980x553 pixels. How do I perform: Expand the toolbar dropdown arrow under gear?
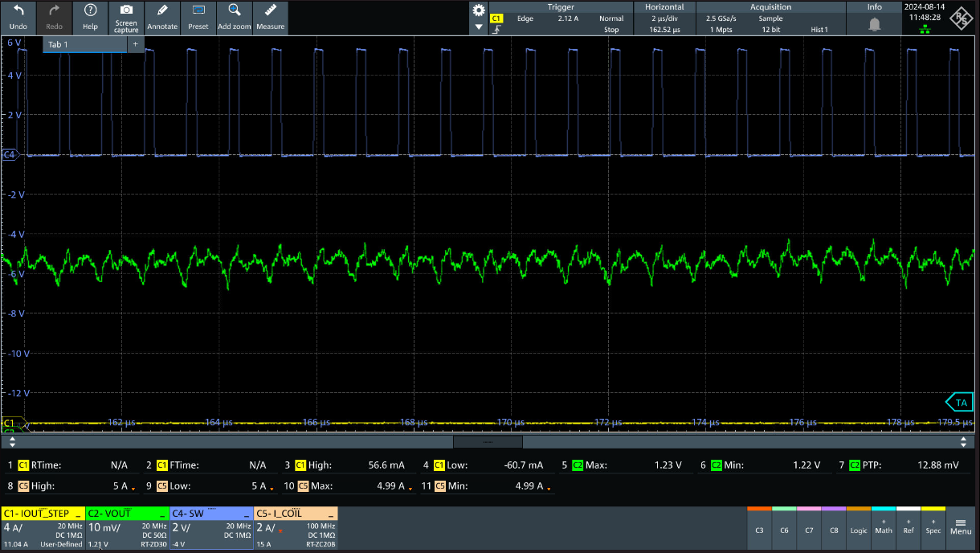point(479,27)
